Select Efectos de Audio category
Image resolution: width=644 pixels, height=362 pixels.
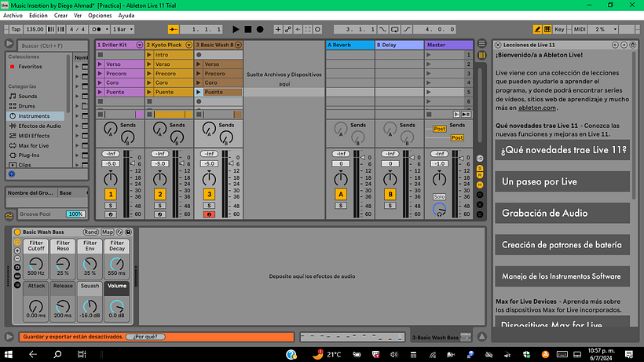[39, 126]
